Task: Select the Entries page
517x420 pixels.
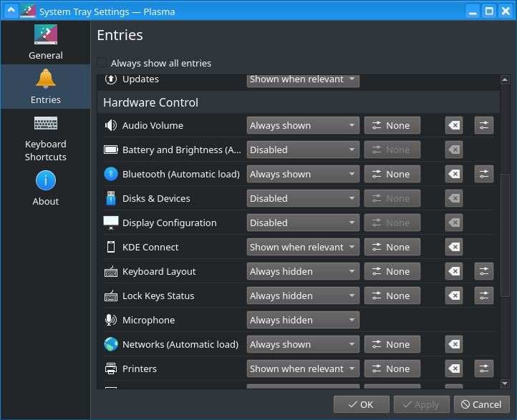Action: [46, 87]
